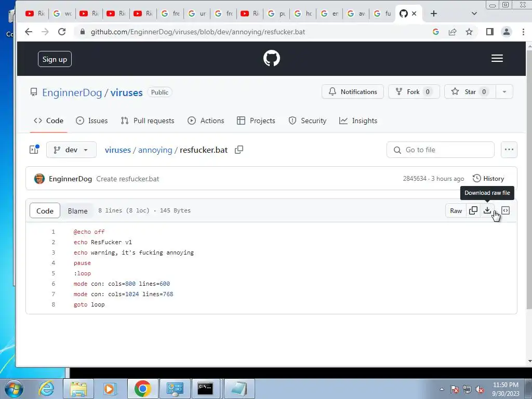The height and width of the screenshot is (399, 532).
Task: Click the muted volume icon in the system tray
Action: tap(480, 390)
